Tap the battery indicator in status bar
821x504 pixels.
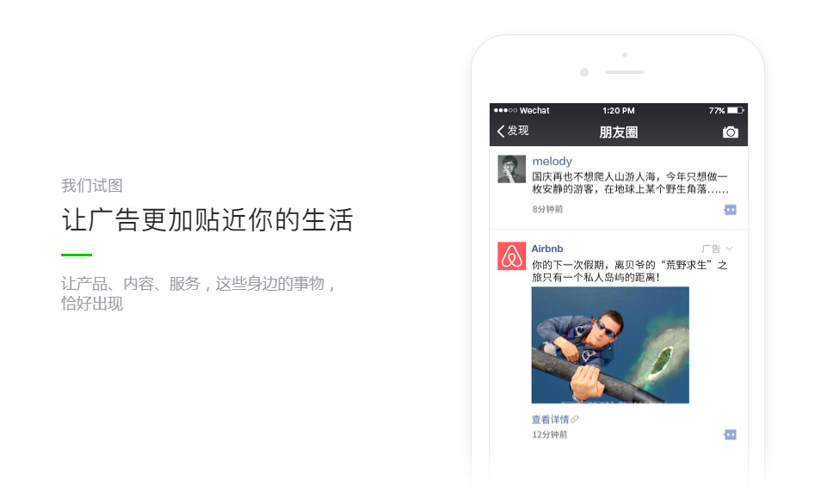coord(736,110)
